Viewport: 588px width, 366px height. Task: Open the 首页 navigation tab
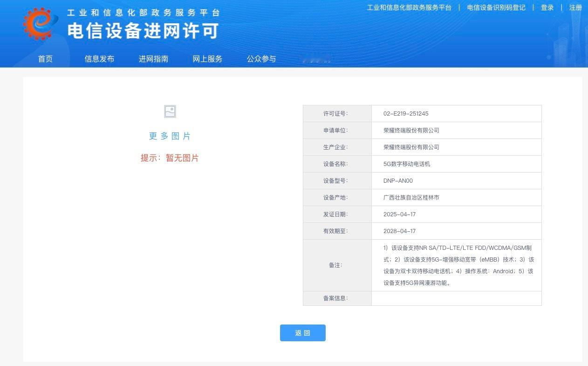(45, 59)
